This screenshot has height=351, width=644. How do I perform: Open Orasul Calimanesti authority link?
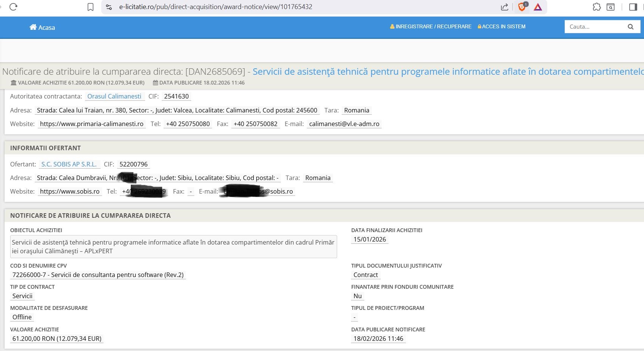pos(114,97)
